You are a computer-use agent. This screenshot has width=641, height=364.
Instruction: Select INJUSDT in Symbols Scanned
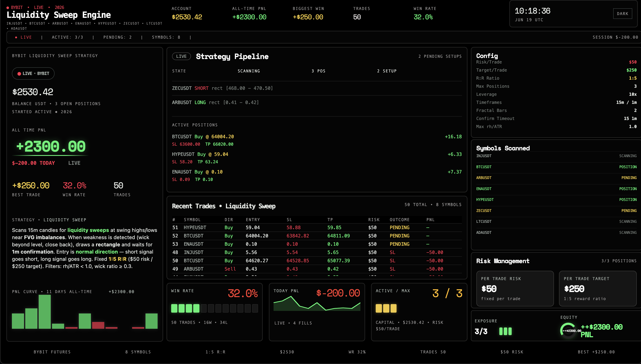click(556, 156)
